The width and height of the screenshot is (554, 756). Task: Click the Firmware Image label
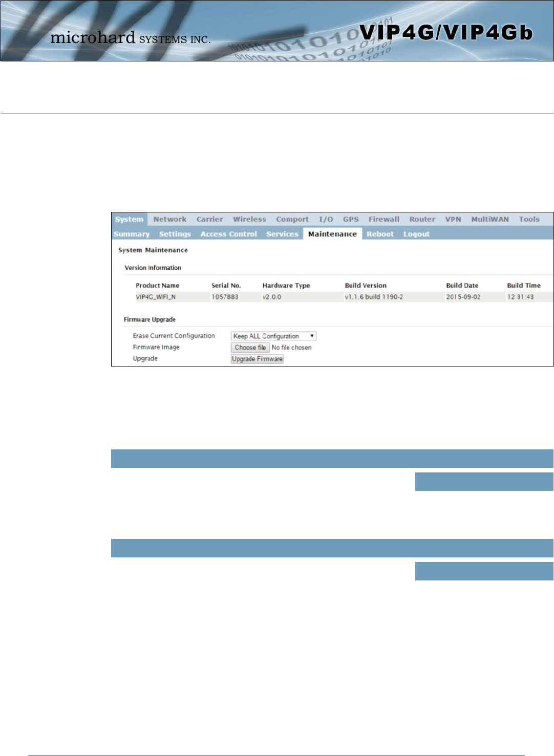point(156,347)
